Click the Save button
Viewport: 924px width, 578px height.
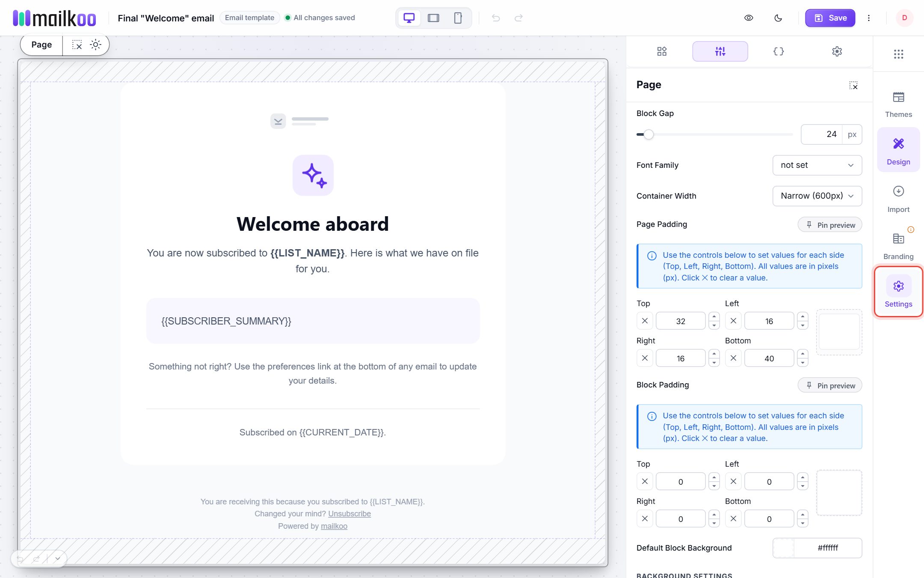click(830, 18)
